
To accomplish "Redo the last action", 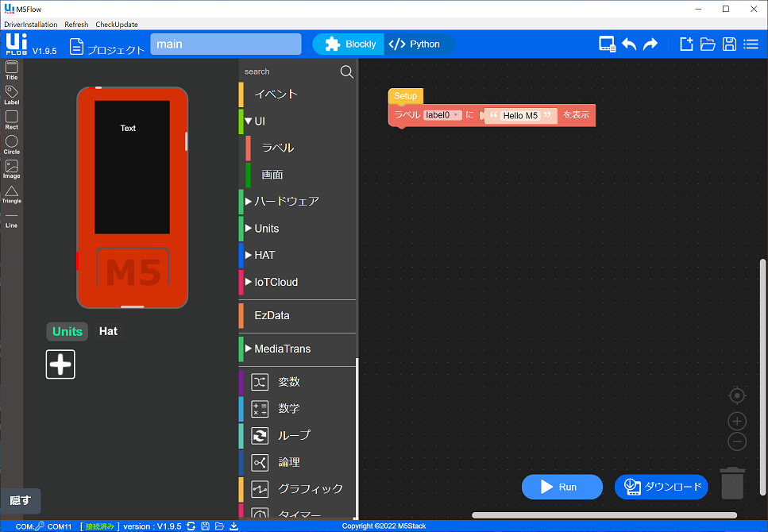I will 650,44.
